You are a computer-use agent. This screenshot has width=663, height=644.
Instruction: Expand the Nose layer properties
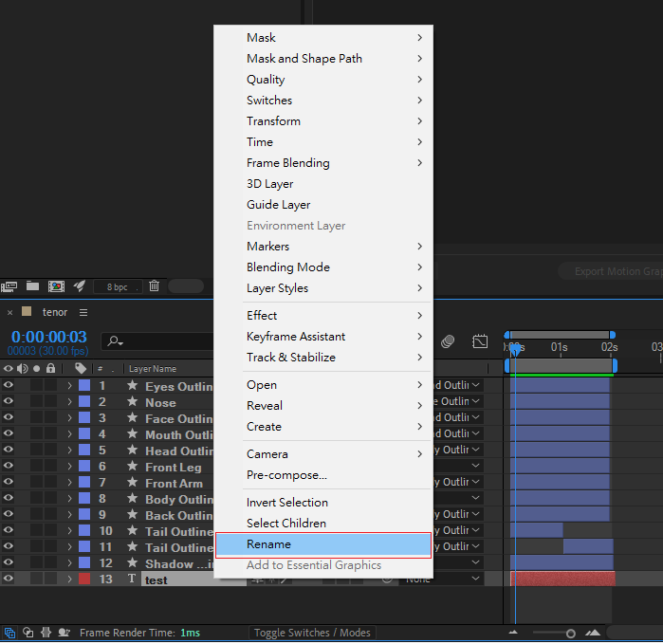click(x=69, y=402)
